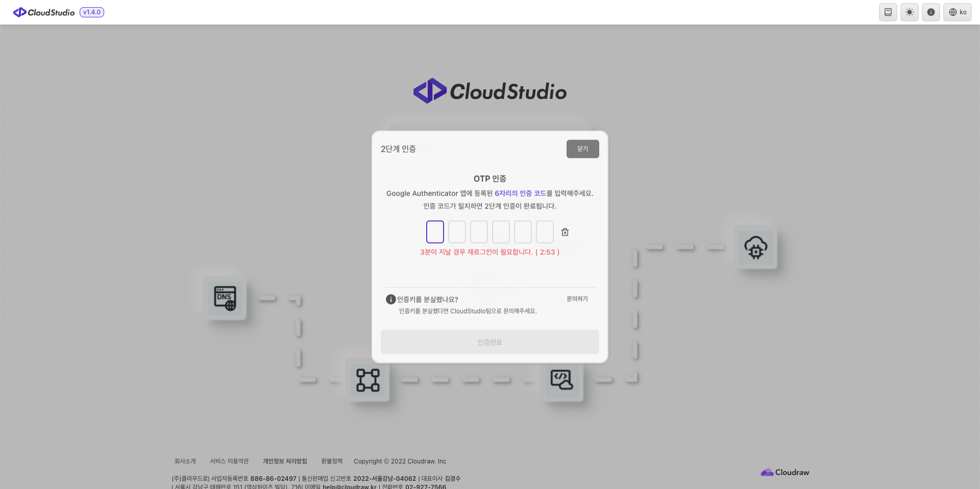Click the CloudStudio logo in the header
This screenshot has height=489, width=980.
pyautogui.click(x=44, y=12)
